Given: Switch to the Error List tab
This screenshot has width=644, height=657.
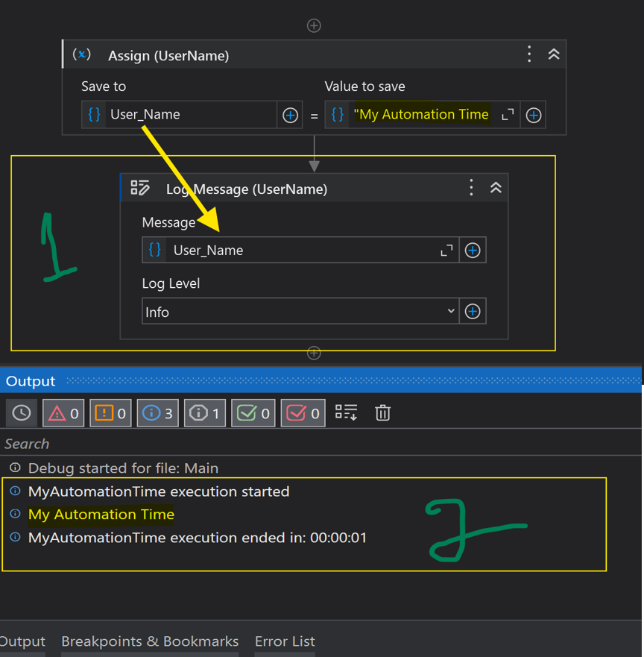Looking at the screenshot, I should coord(285,641).
